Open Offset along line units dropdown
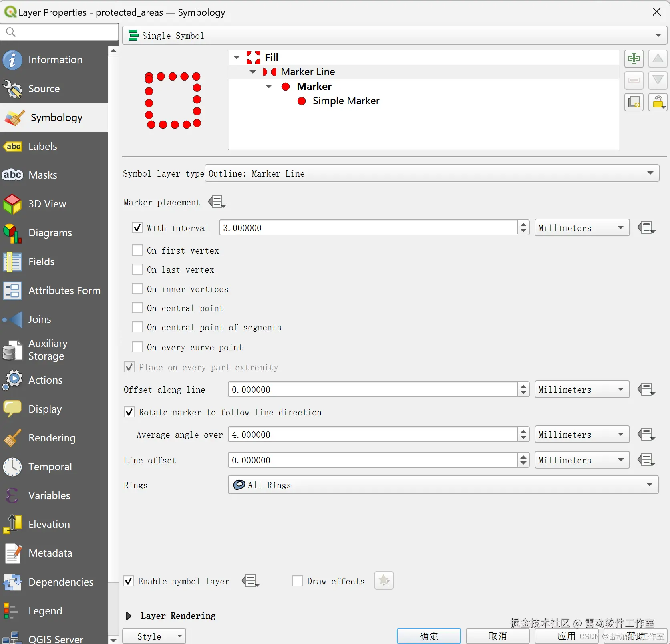The image size is (670, 644). [x=582, y=390]
